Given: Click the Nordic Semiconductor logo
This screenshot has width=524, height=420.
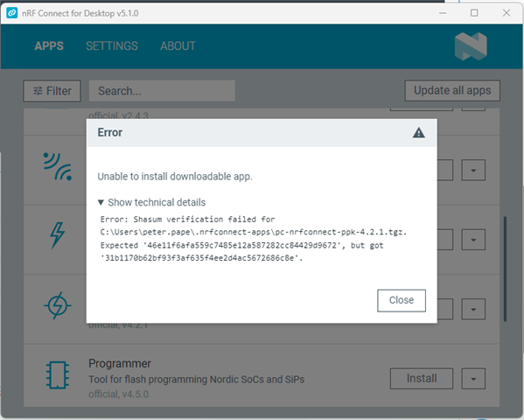Looking at the screenshot, I should pos(471,46).
